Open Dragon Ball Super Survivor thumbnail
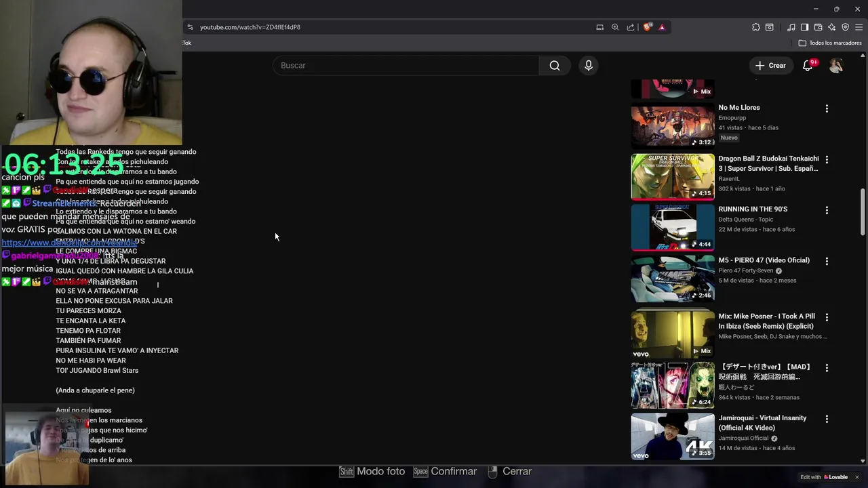 673,177
